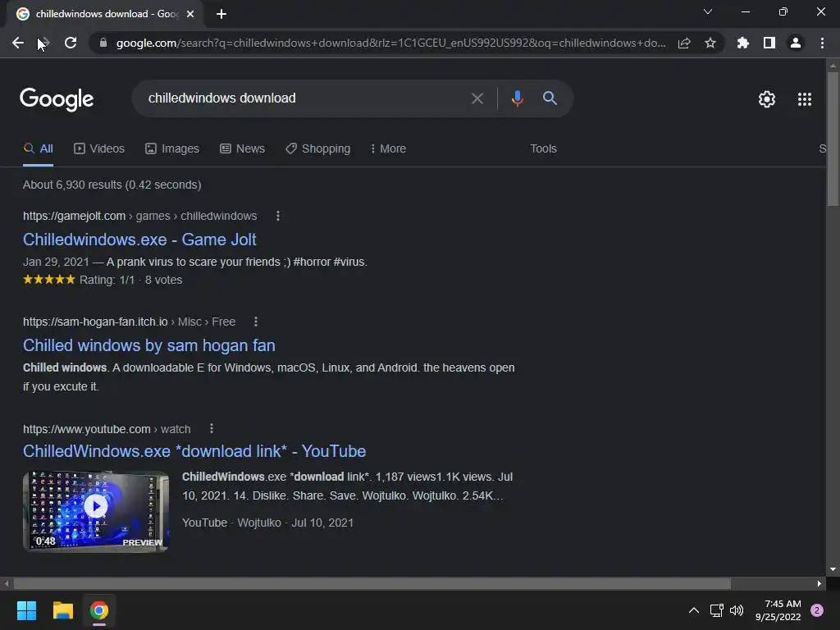Viewport: 840px width, 630px height.
Task: Click the horizontal scroll right arrow
Action: click(819, 583)
